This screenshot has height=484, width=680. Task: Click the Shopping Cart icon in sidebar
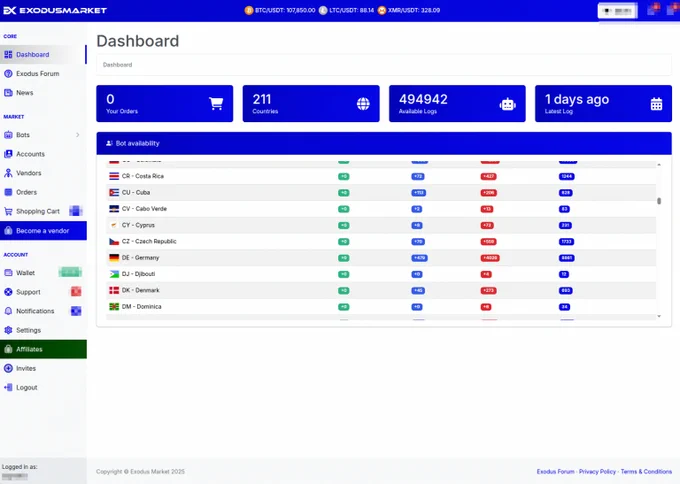pos(8,211)
